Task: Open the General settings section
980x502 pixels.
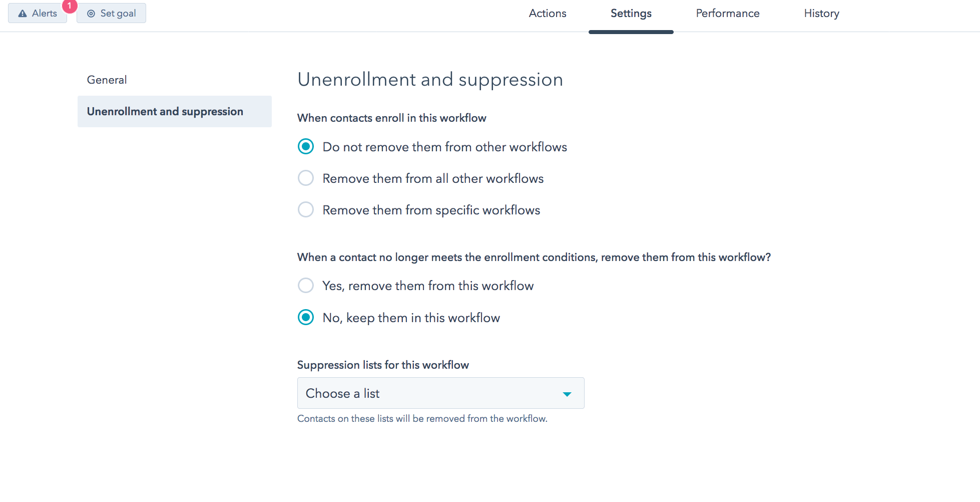Action: pyautogui.click(x=107, y=80)
